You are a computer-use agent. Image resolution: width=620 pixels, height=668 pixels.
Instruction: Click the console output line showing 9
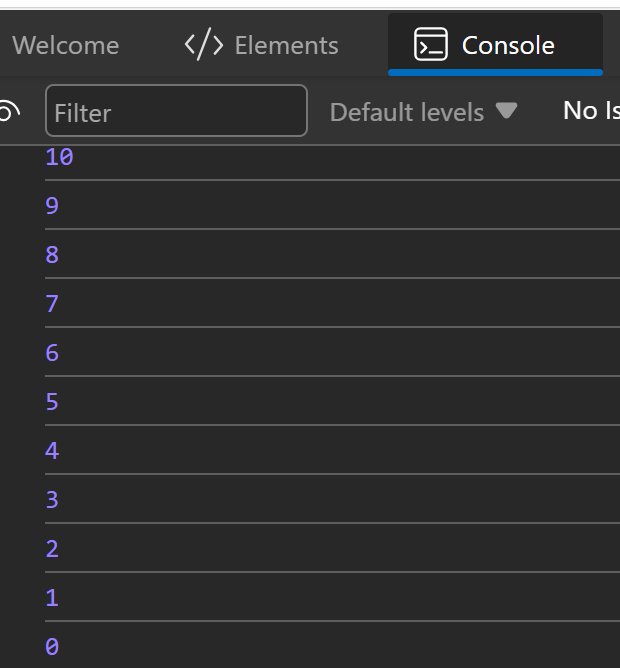(x=52, y=206)
